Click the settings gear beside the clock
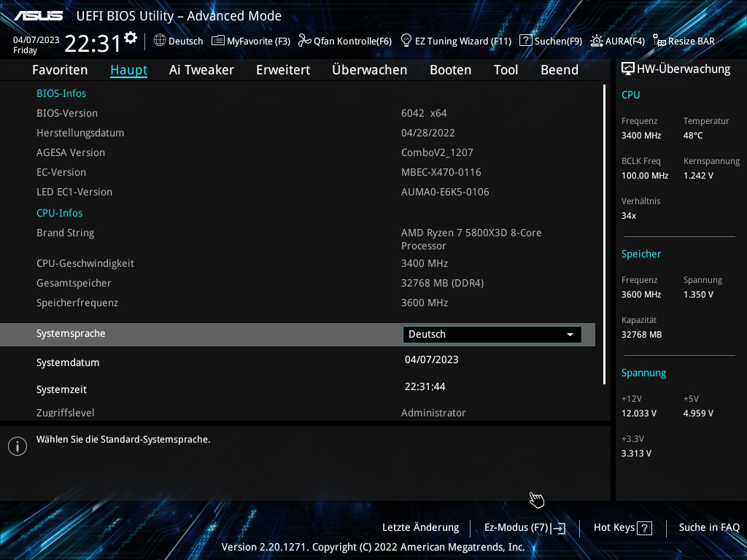The height and width of the screenshot is (560, 747). click(x=131, y=38)
